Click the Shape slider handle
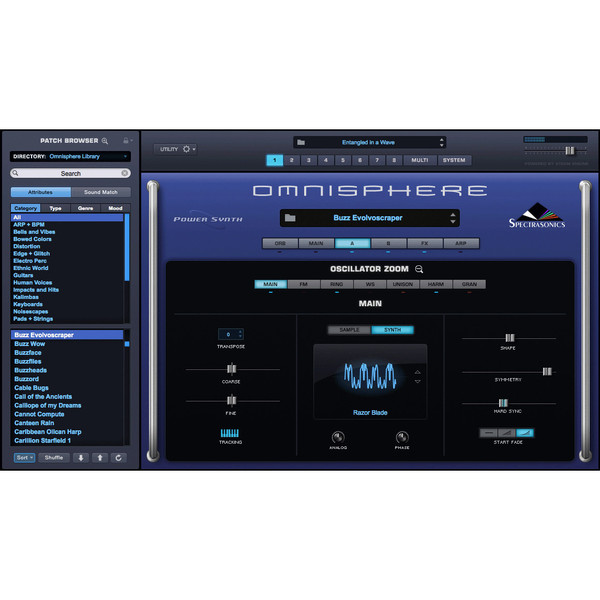Screen dimensions: 600x600 coord(510,338)
